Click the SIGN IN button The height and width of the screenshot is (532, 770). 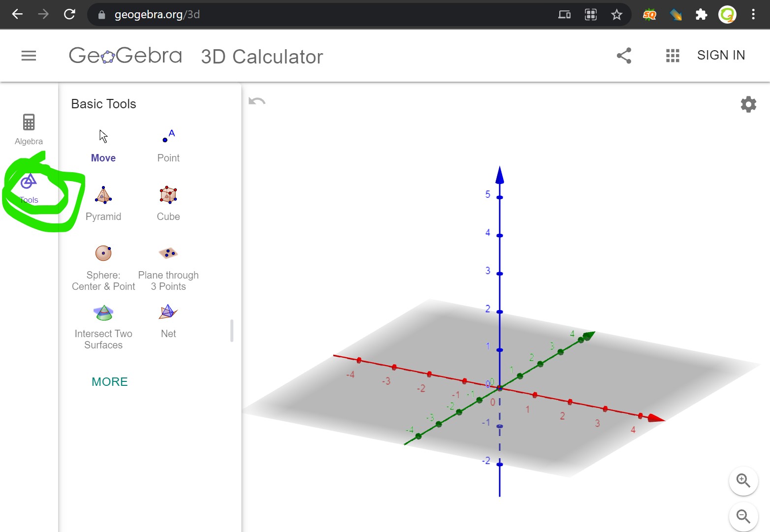tap(721, 55)
